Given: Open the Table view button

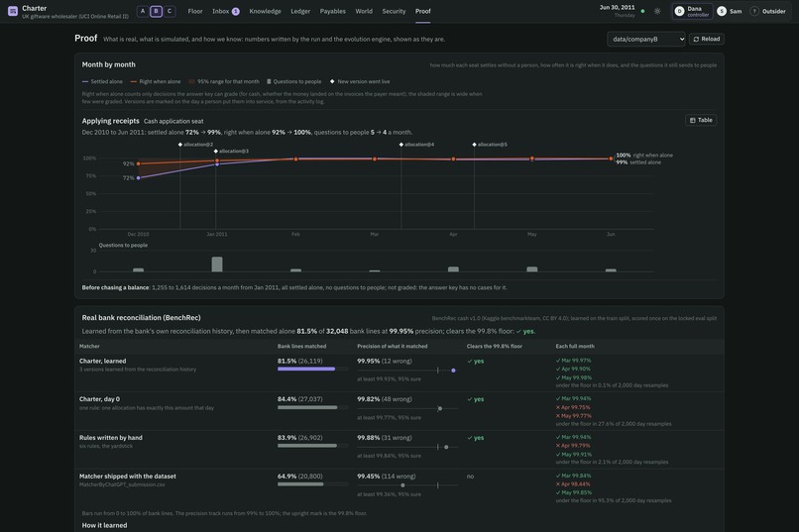Looking at the screenshot, I should [x=701, y=120].
